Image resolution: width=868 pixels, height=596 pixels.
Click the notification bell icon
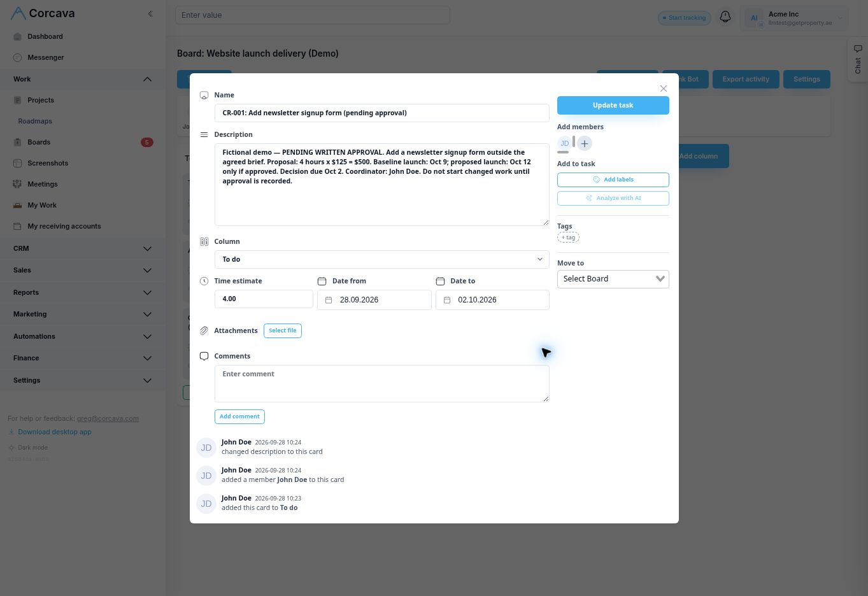click(x=725, y=17)
